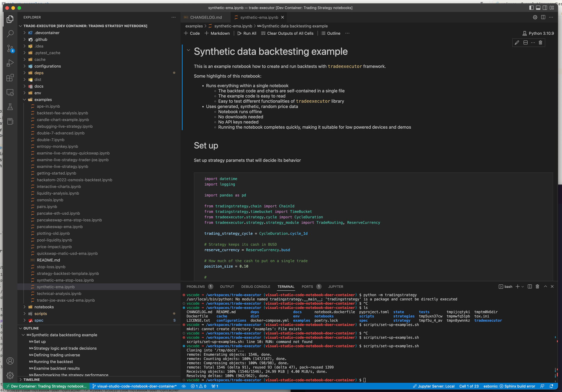Toggle primary sidebar layout button
This screenshot has width=562, height=392.
pos(532,8)
